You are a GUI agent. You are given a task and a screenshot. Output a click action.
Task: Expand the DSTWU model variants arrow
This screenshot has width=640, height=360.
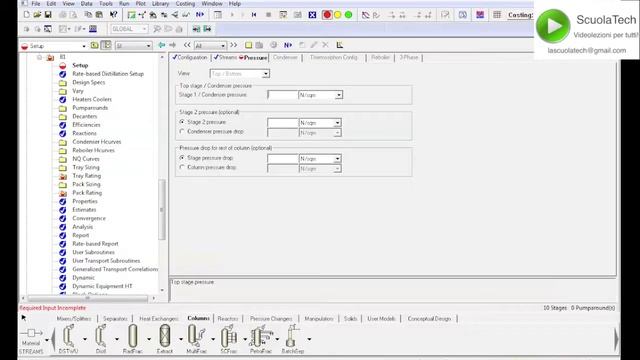[85, 339]
